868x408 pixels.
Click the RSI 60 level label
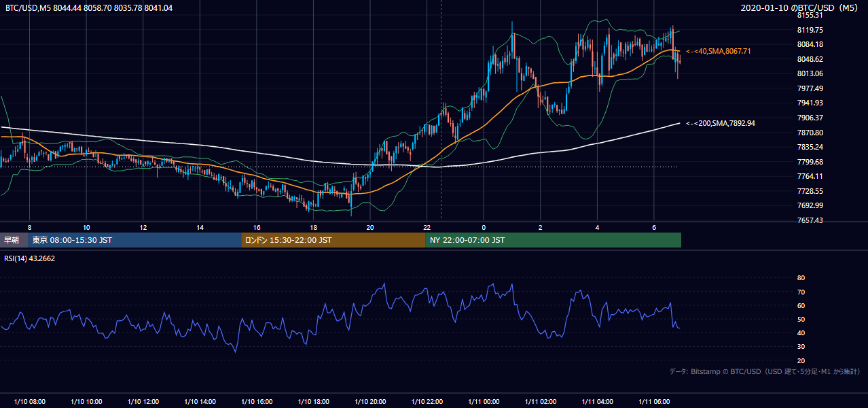coord(801,305)
